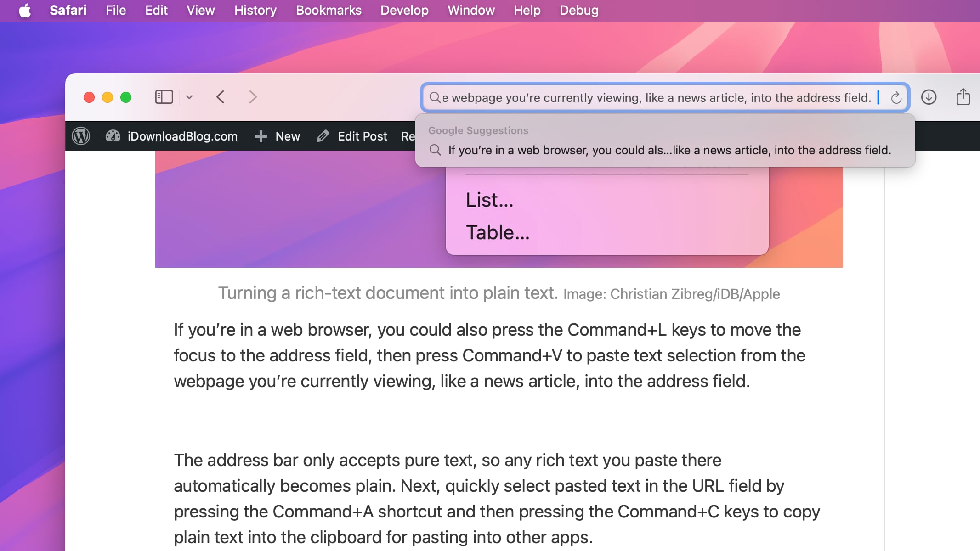Click the pencil icon beside Edit Post
This screenshot has width=980, height=551.
[x=323, y=136]
